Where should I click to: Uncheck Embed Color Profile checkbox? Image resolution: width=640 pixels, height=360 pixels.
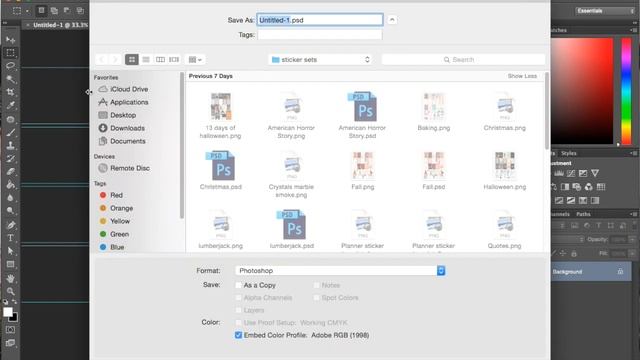(x=238, y=335)
